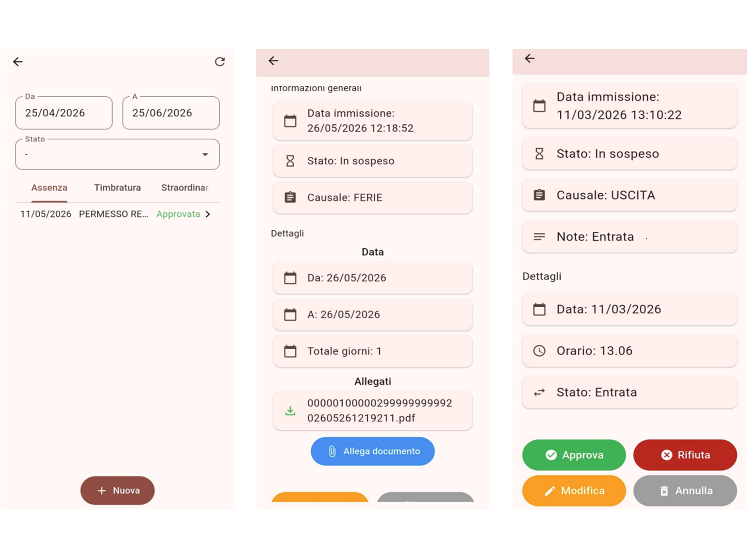Click clipboard icon next to Causale: FERIE

pos(290,197)
